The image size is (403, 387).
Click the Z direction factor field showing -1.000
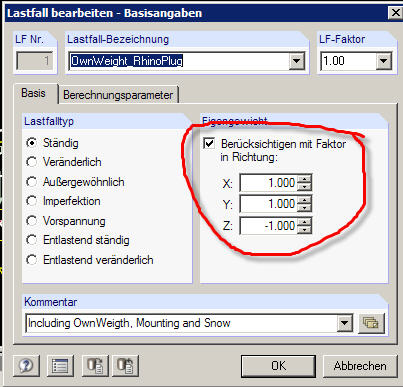268,226
